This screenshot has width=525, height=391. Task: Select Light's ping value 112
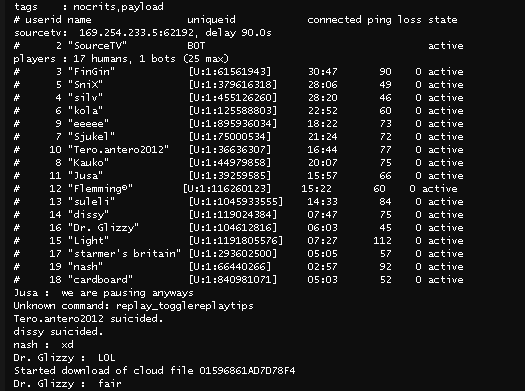[382, 240]
